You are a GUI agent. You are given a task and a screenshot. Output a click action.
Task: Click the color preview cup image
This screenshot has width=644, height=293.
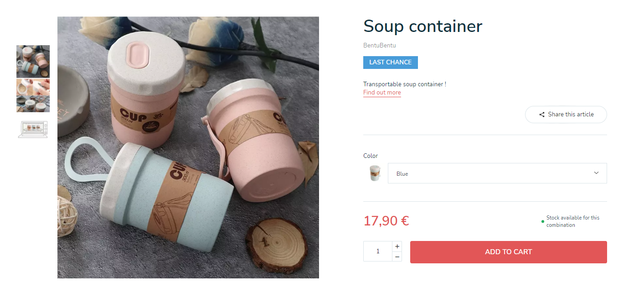pos(375,173)
